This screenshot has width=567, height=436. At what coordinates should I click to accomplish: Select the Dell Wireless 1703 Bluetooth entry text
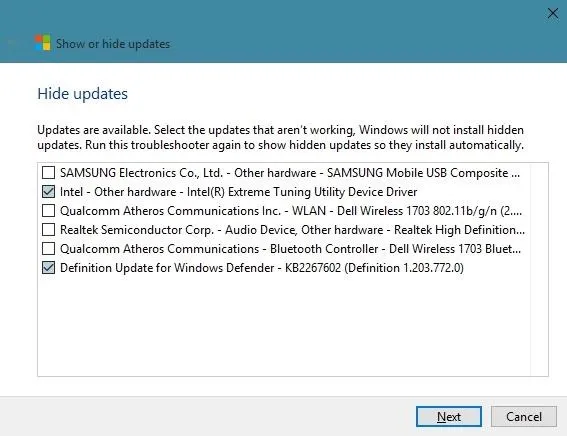(x=290, y=249)
